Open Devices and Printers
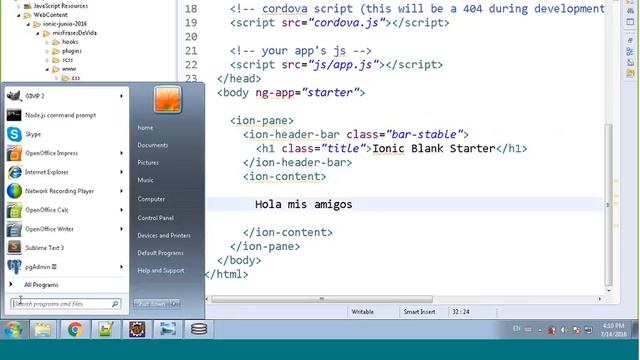The height and width of the screenshot is (360, 640). click(164, 236)
